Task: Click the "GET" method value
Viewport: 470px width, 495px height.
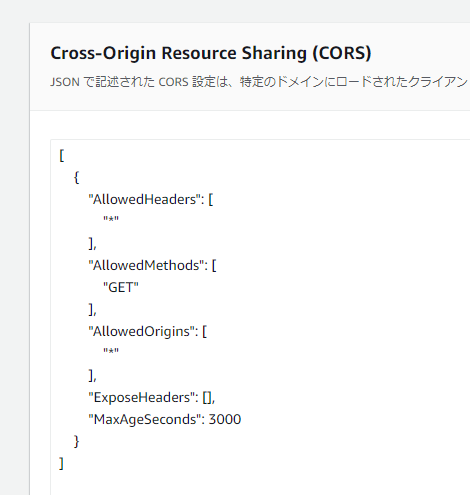Action: coord(121,287)
